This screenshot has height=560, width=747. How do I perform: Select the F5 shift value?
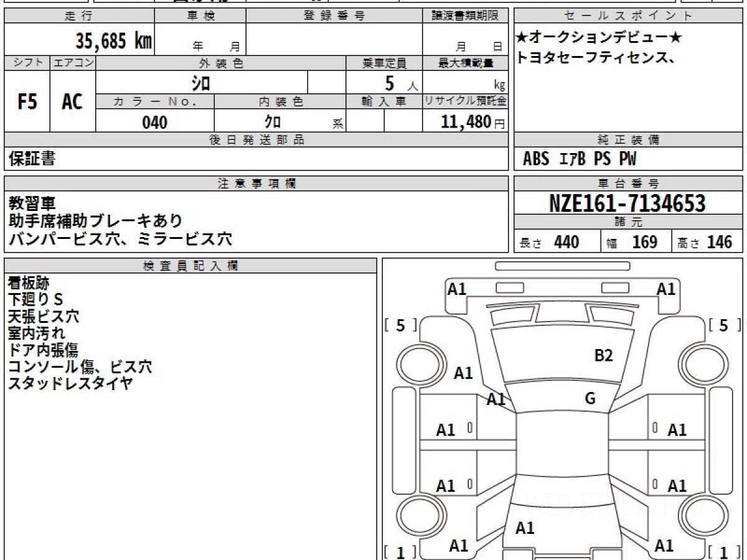point(27,102)
